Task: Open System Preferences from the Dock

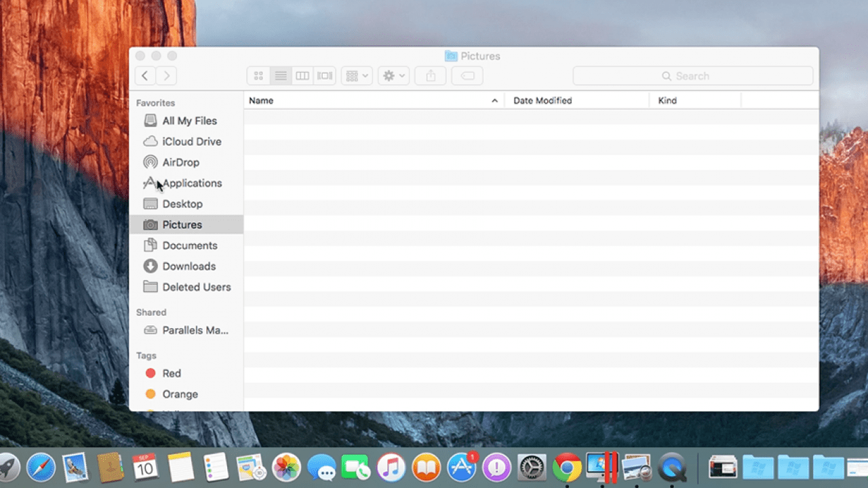Action: pos(532,467)
